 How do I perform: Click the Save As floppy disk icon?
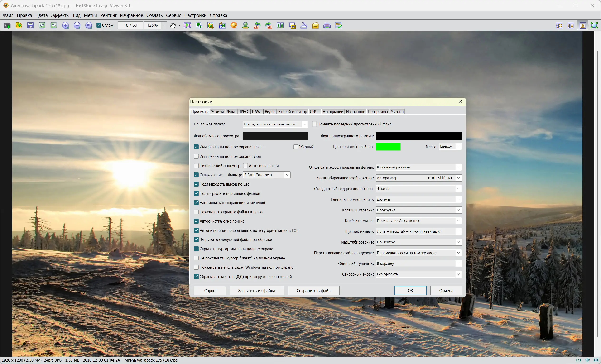click(x=30, y=25)
